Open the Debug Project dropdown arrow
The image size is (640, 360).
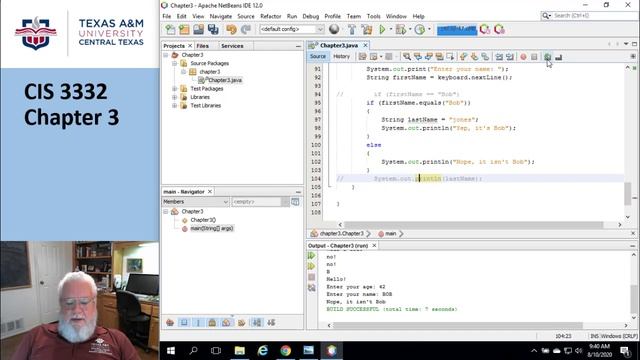(x=410, y=29)
